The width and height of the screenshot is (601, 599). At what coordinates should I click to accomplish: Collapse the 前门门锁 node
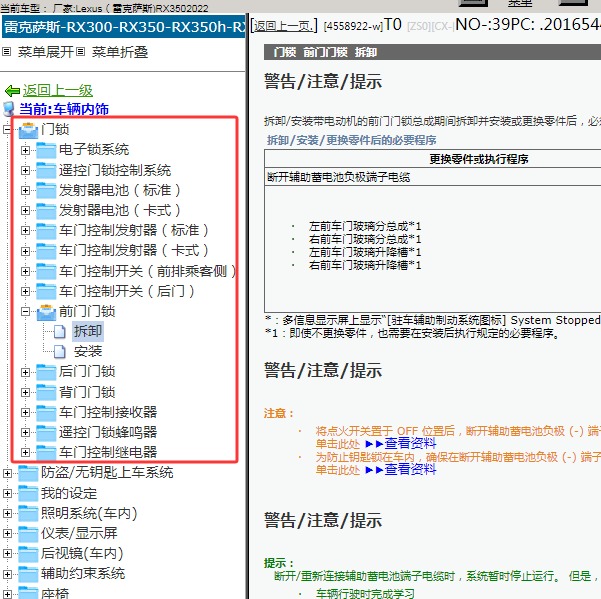[25, 312]
